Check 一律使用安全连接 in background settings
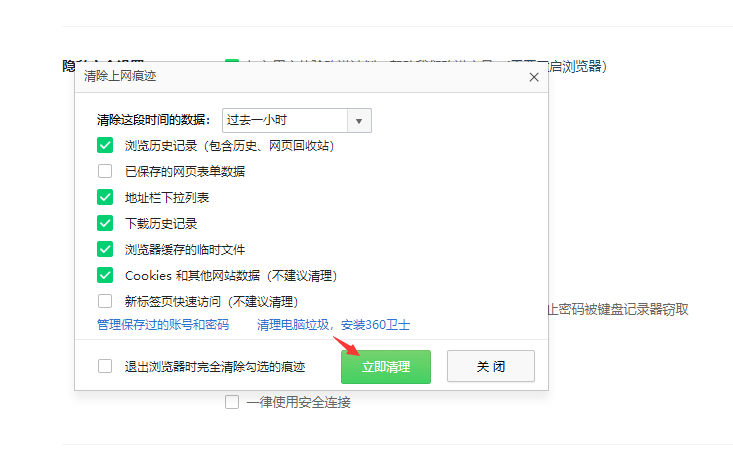The image size is (733, 462). click(232, 402)
